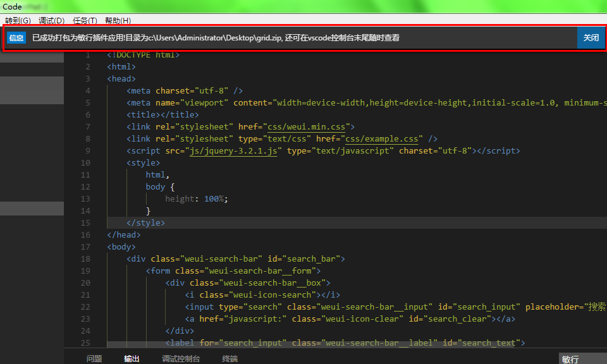This screenshot has width=607, height=364.
Task: Open the 转到(G) menu
Action: 18,20
